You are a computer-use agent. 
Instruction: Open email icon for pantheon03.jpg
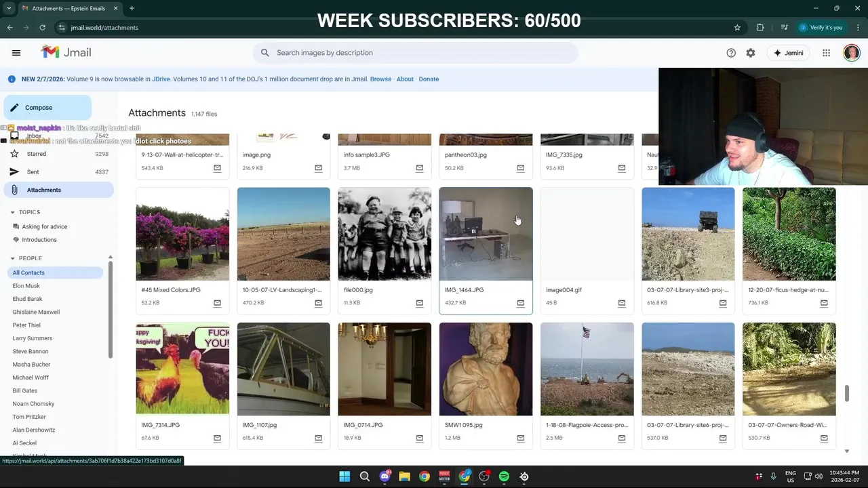coord(521,168)
